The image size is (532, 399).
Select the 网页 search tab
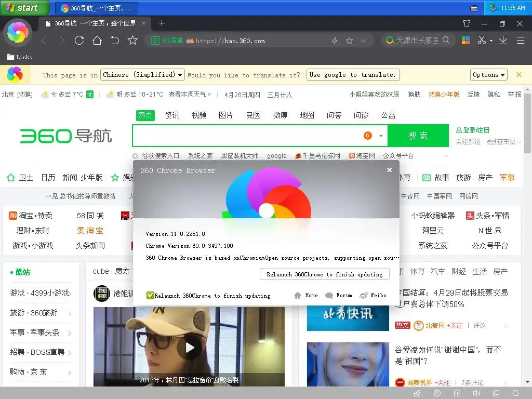tap(145, 115)
